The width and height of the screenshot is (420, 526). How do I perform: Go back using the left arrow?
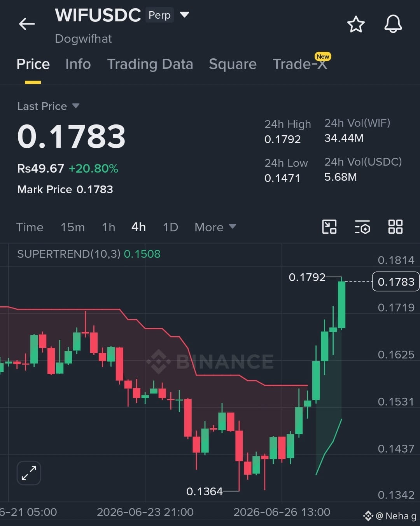click(27, 24)
